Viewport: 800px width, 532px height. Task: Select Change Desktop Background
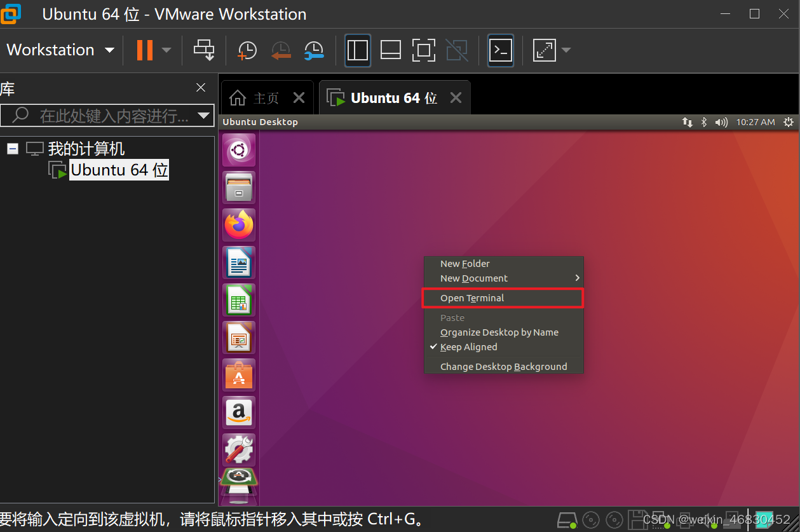click(x=504, y=367)
